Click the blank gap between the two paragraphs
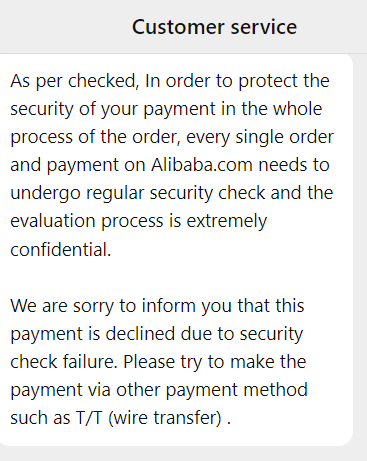The width and height of the screenshot is (367, 461). click(175, 277)
